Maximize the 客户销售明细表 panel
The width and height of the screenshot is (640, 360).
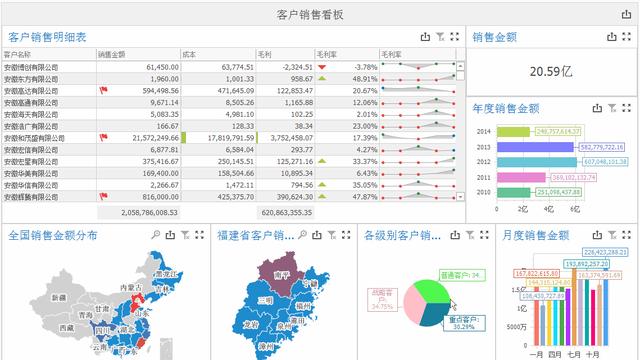pyautogui.click(x=455, y=37)
